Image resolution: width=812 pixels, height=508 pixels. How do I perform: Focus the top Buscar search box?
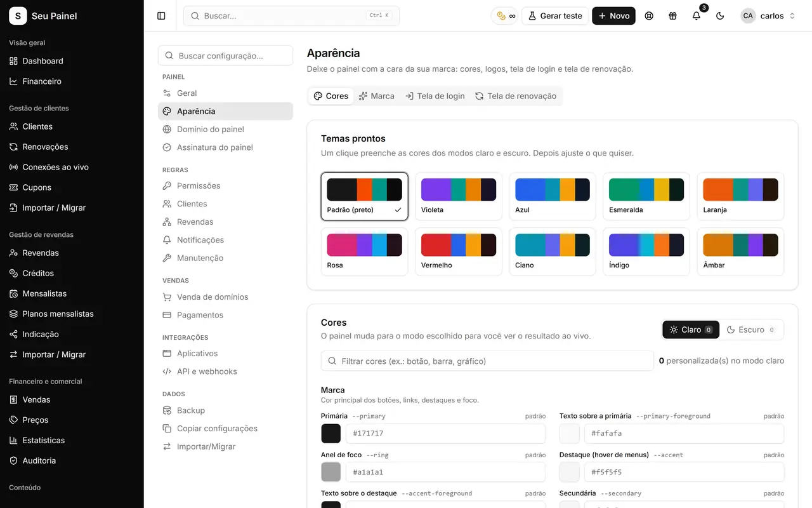coord(291,16)
